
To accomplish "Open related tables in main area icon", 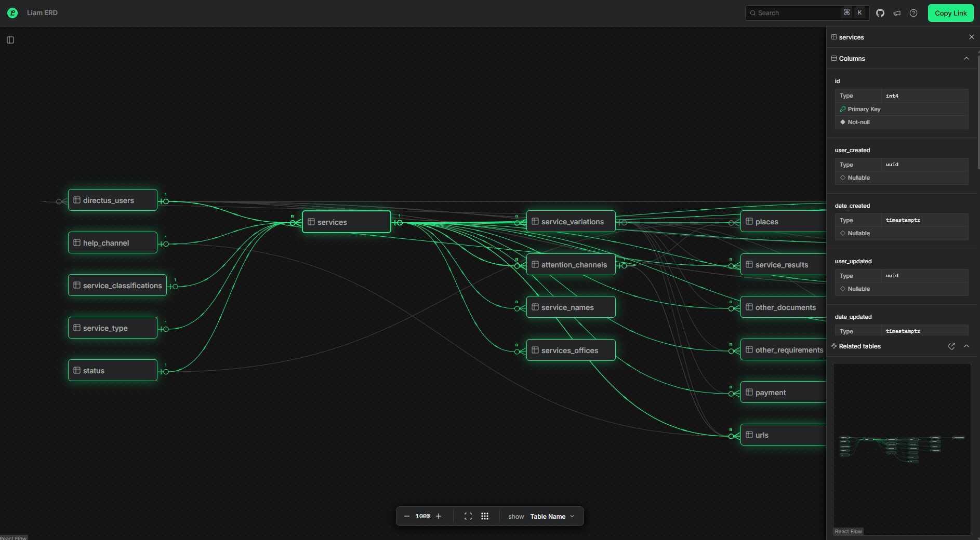I will coord(951,346).
